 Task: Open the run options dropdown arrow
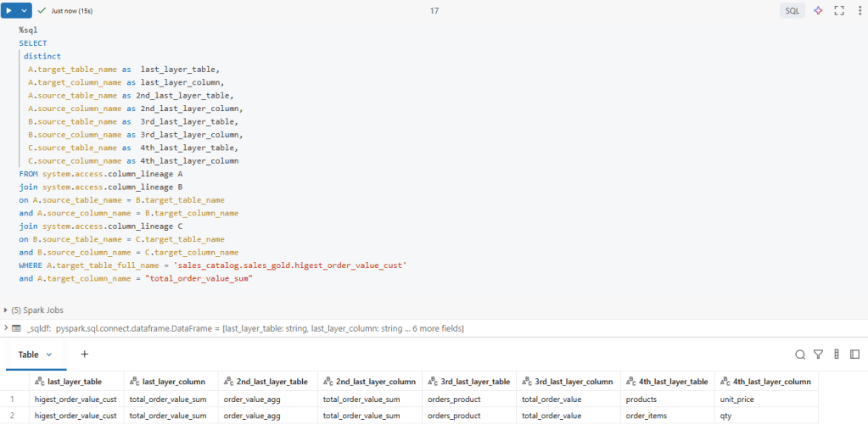[x=25, y=10]
